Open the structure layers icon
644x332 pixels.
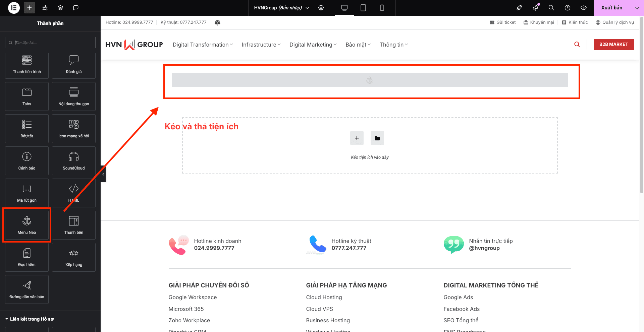pyautogui.click(x=60, y=8)
